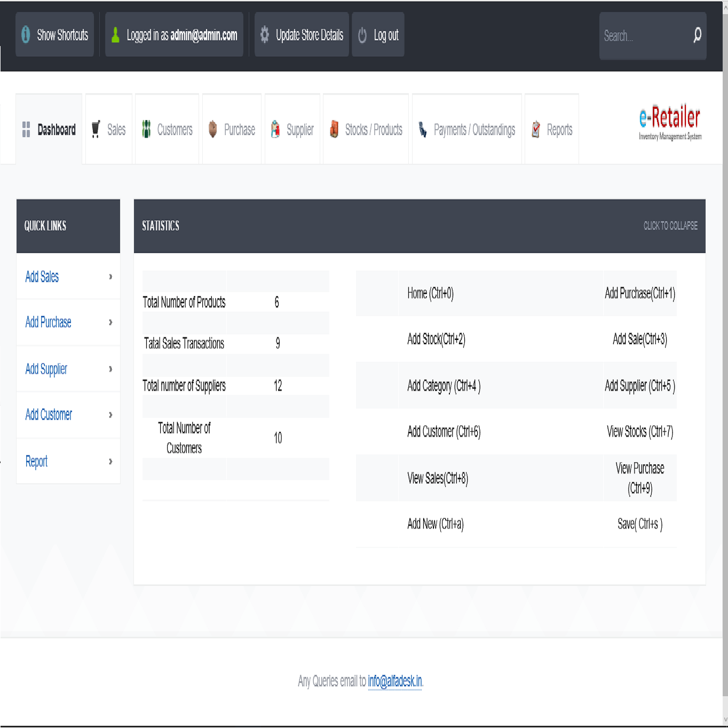Viewport: 728px width, 728px height.
Task: Click the arrow next to Add Supplier
Action: 110,369
